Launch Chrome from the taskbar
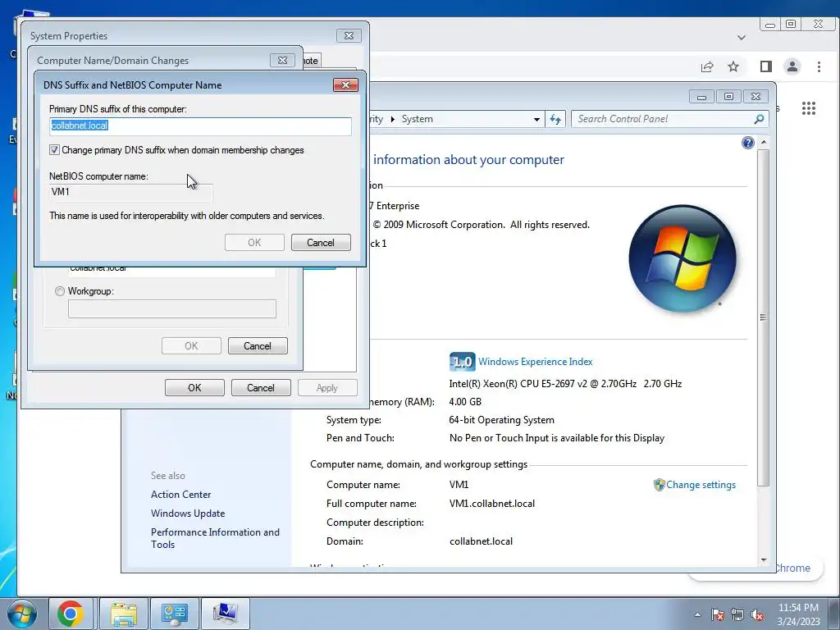 coord(71,614)
